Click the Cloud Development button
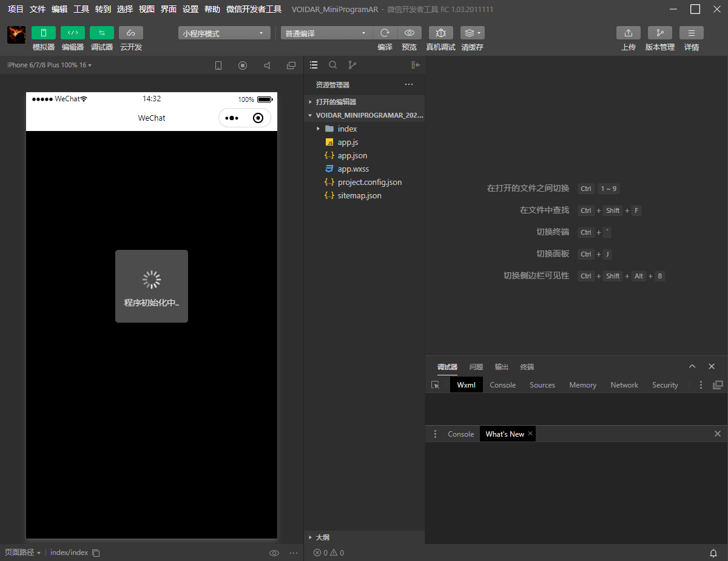Viewport: 728px width, 561px height. (131, 33)
